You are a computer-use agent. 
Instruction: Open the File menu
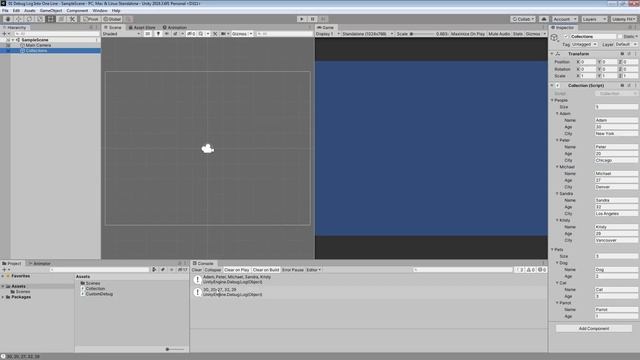(x=5, y=11)
